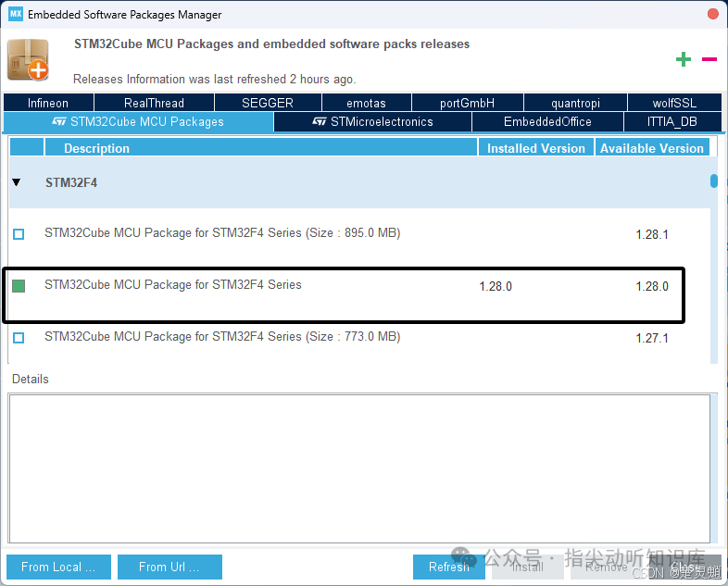Screen dimensions: 728x586
Task: Click the MX logo in title bar
Action: (16, 14)
